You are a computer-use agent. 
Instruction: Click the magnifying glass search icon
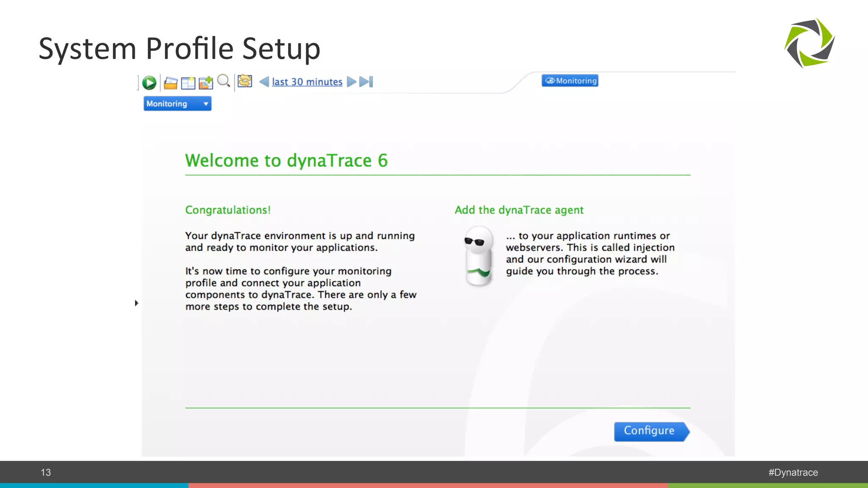[x=223, y=81]
